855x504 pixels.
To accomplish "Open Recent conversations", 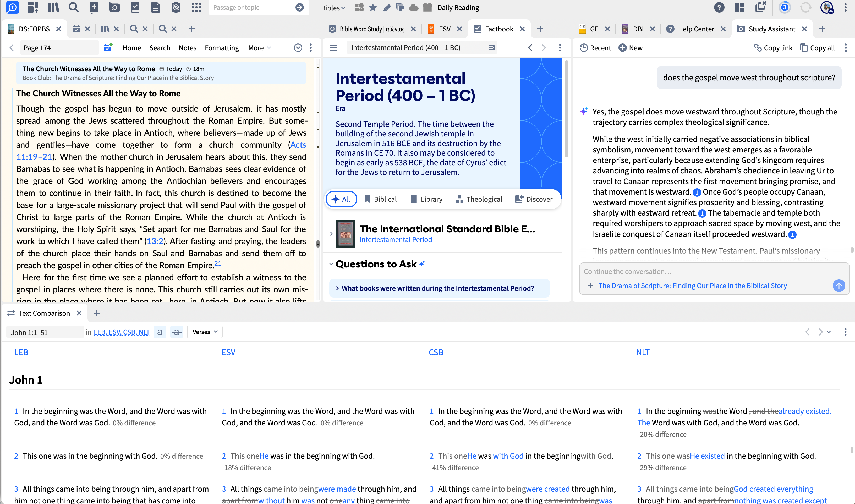I will tap(595, 48).
